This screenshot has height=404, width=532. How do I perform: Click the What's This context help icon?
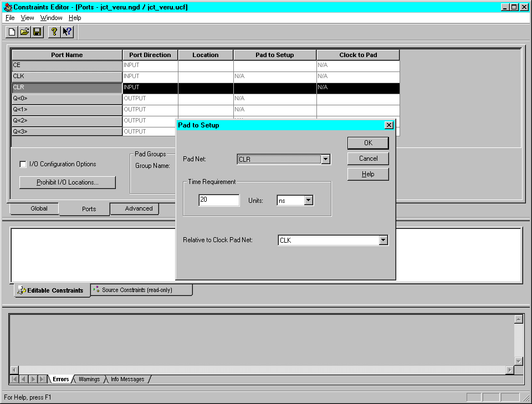(x=67, y=32)
